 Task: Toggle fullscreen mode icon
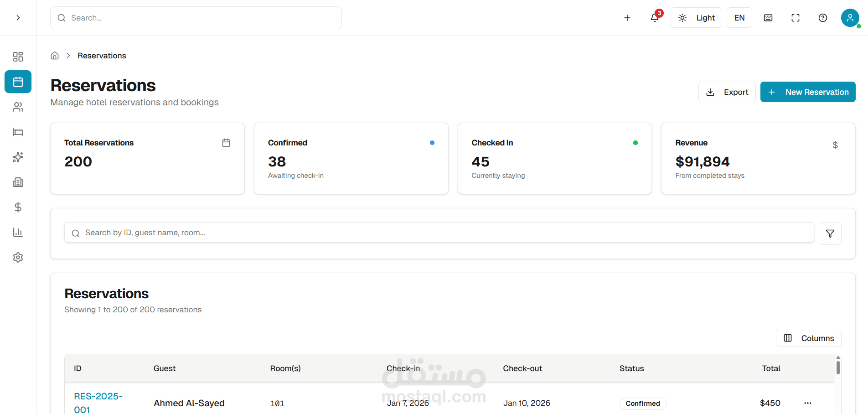[796, 18]
